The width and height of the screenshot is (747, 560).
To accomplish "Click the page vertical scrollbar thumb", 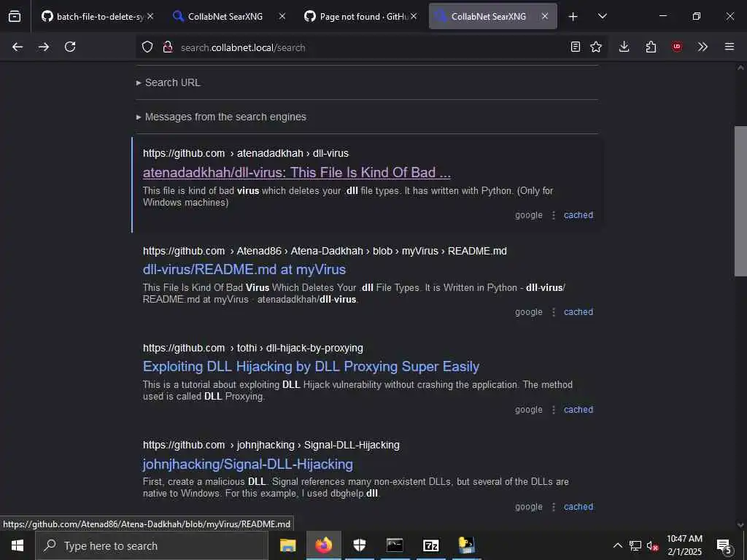I will tap(740, 201).
